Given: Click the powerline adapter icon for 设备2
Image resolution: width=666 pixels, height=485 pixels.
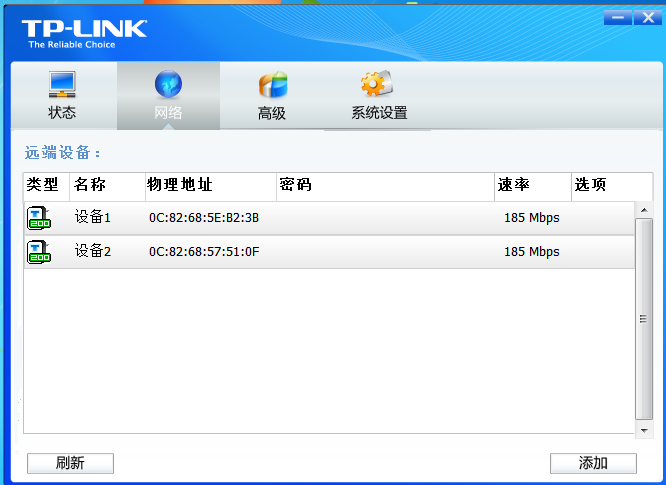Looking at the screenshot, I should (x=38, y=252).
